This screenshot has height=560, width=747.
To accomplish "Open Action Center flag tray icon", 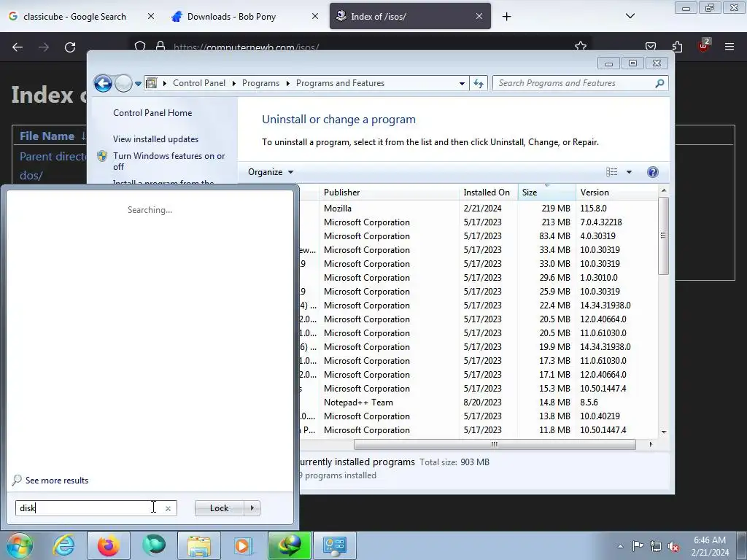I will 638,546.
